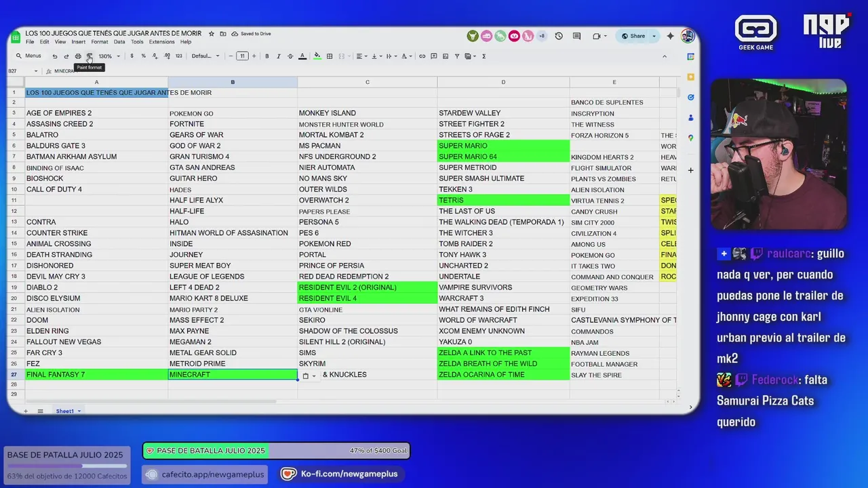Open the text color picker

(302, 56)
